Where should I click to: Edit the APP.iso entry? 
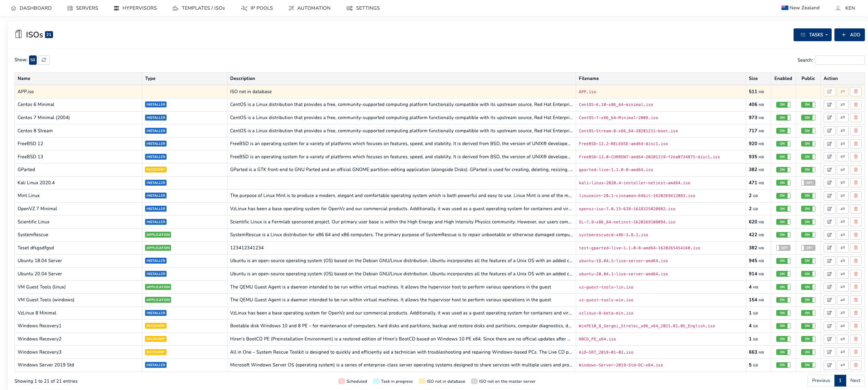click(829, 92)
